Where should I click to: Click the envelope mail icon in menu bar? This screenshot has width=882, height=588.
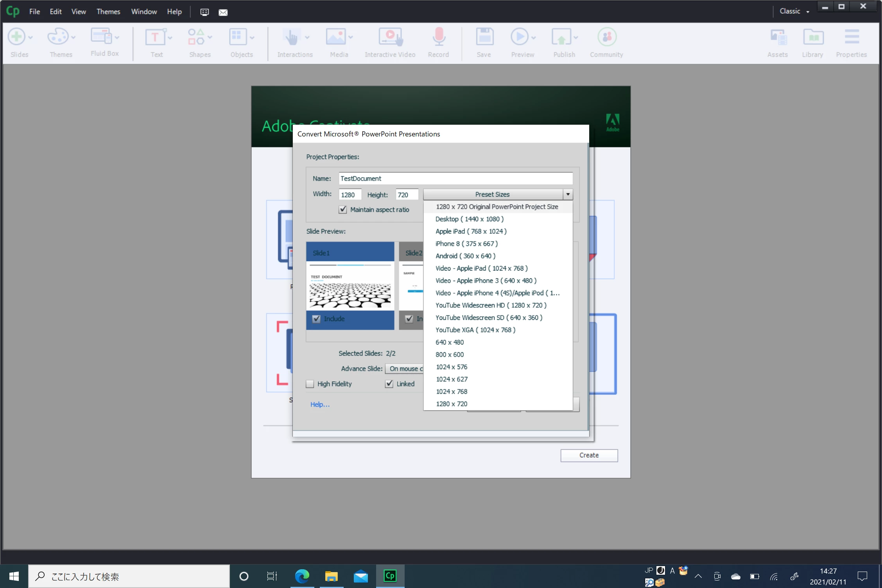tap(223, 13)
